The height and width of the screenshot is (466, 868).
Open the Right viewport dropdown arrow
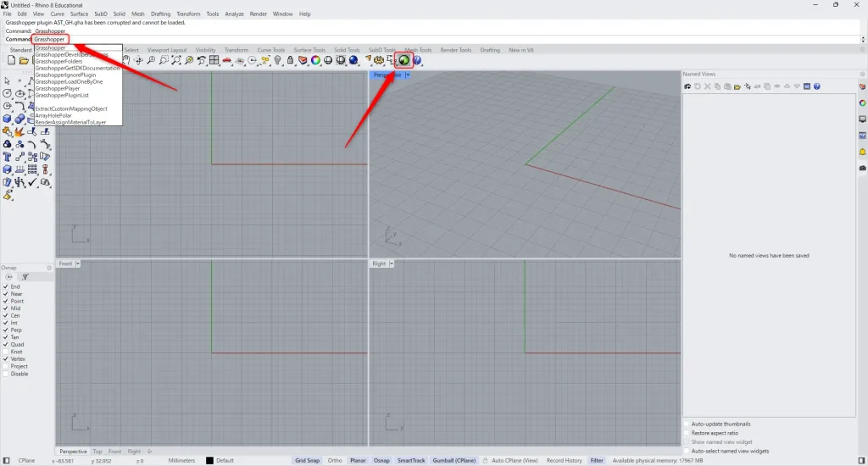[x=392, y=264]
